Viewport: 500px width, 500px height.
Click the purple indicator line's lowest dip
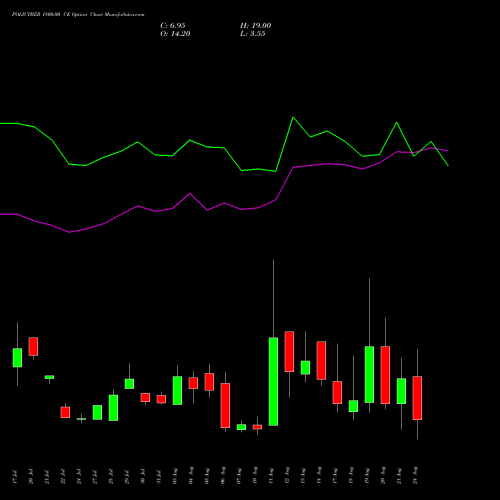[x=69, y=232]
